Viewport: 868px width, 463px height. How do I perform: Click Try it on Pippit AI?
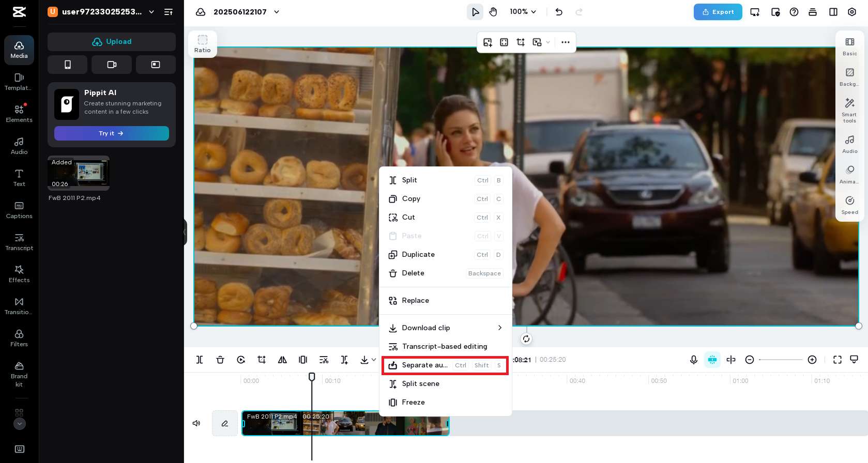click(112, 133)
